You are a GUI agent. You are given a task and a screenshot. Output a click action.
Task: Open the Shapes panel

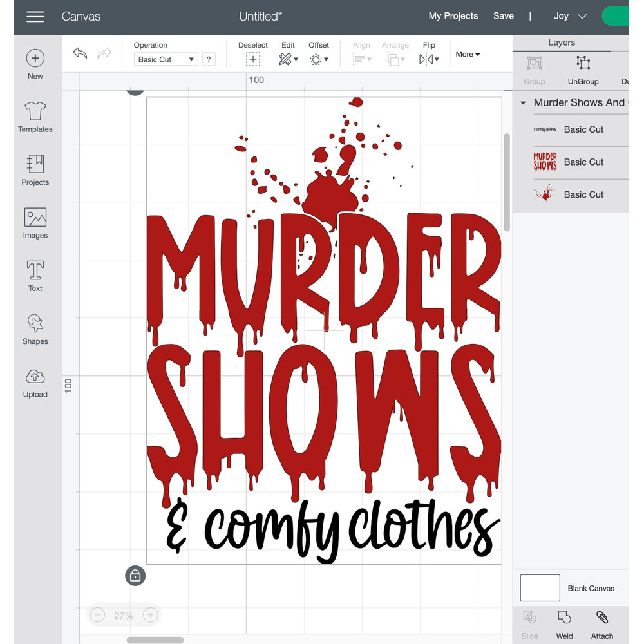tap(35, 329)
